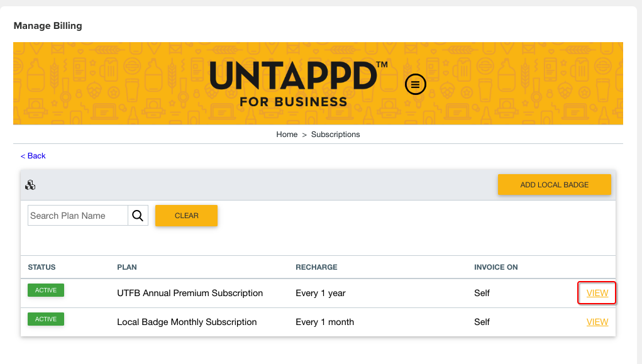The width and height of the screenshot is (642, 364).
Task: Open the hamburger menu icon in banner
Action: tap(415, 84)
